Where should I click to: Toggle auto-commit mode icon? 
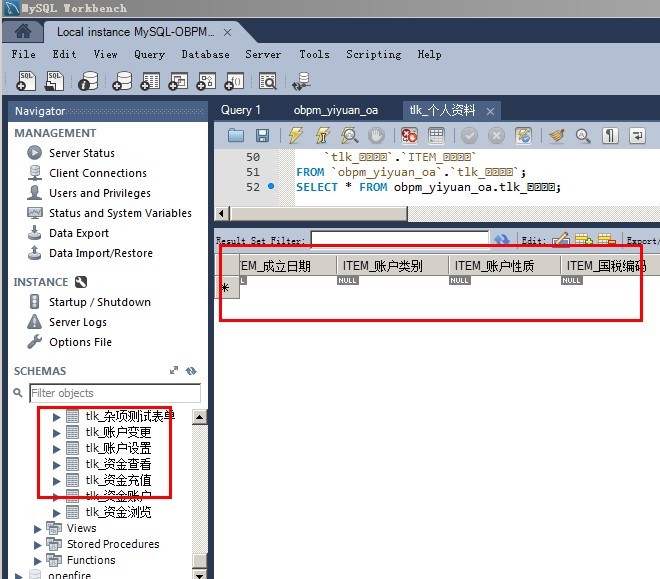click(523, 135)
